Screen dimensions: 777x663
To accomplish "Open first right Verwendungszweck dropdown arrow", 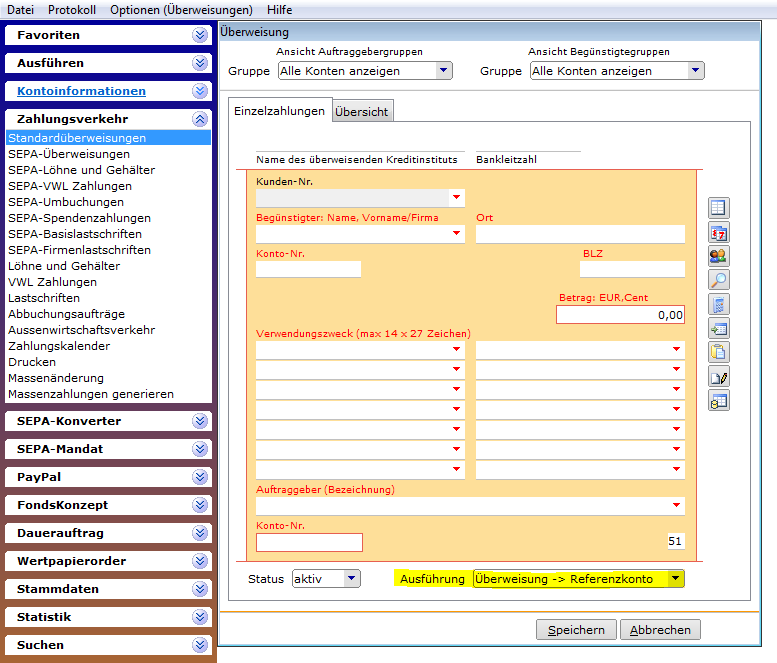I will pos(676,349).
